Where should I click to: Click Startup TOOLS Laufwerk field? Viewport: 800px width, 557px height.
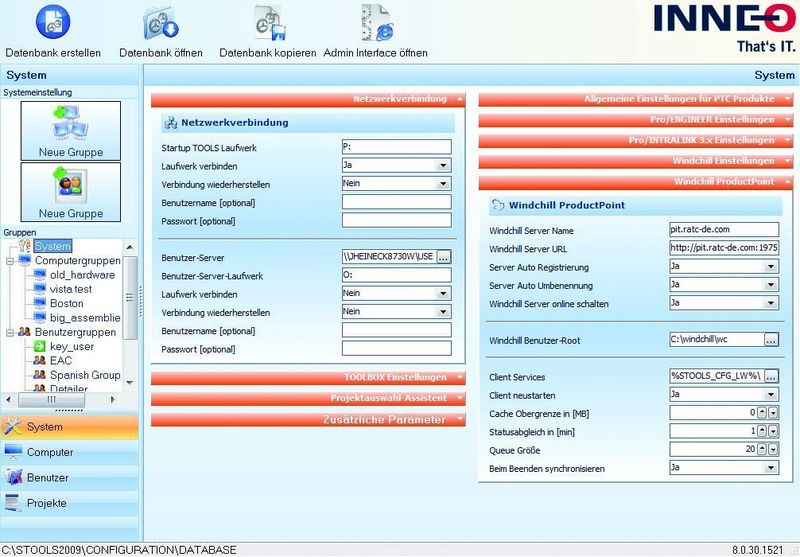coord(396,147)
